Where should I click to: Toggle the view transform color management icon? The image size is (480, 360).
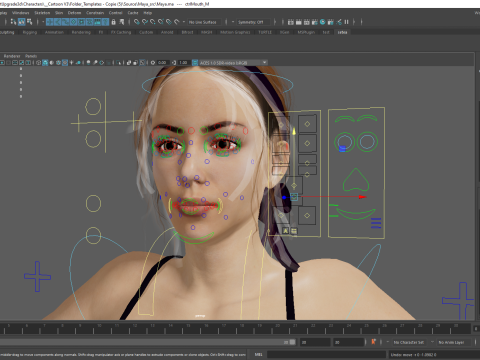pyautogui.click(x=195, y=63)
